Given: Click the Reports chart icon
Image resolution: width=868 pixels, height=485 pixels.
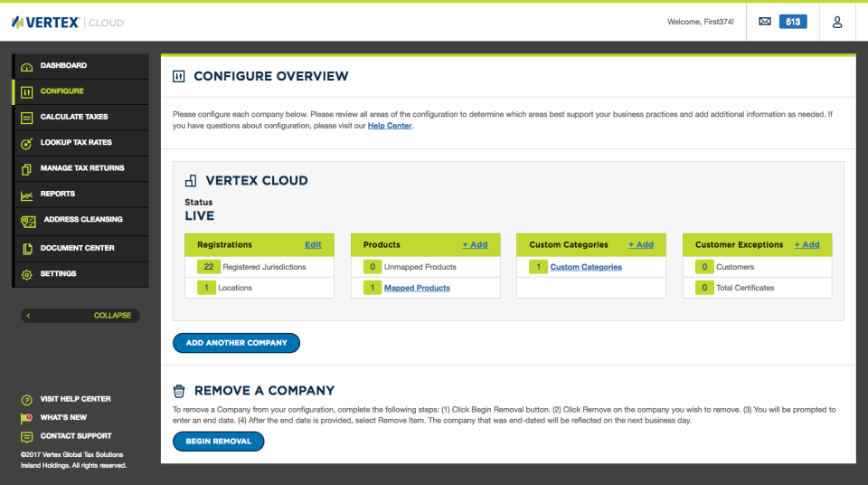Looking at the screenshot, I should [x=26, y=195].
